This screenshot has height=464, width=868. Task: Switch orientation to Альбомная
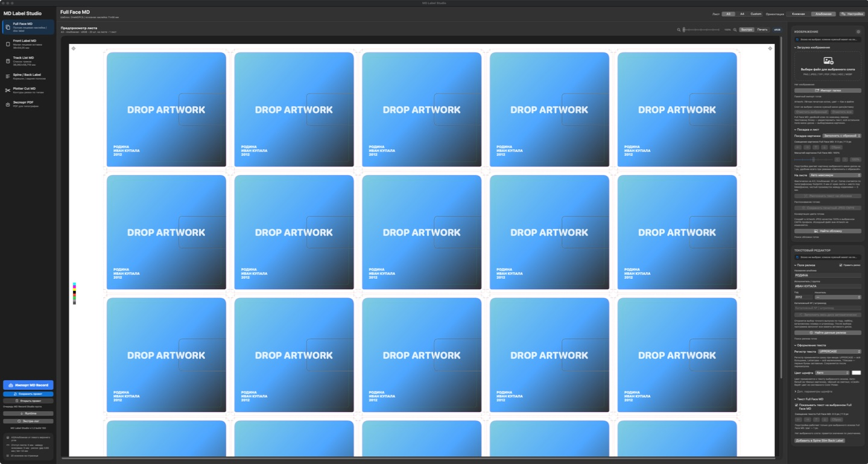click(x=823, y=14)
